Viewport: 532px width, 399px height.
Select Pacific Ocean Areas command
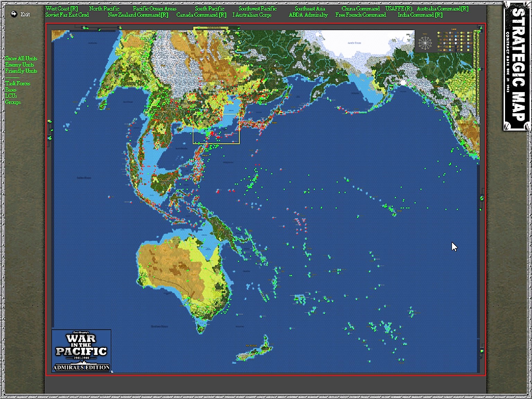click(154, 9)
